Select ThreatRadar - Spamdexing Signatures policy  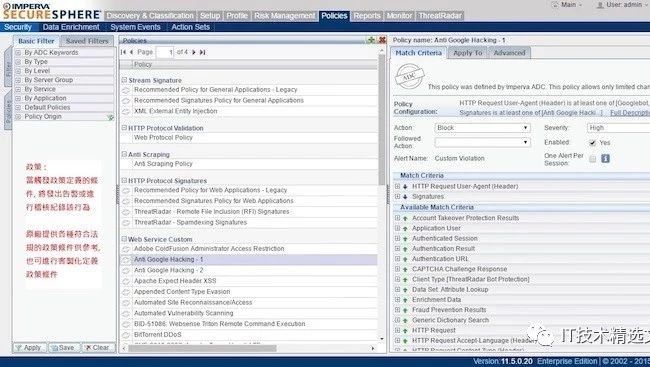coord(190,222)
